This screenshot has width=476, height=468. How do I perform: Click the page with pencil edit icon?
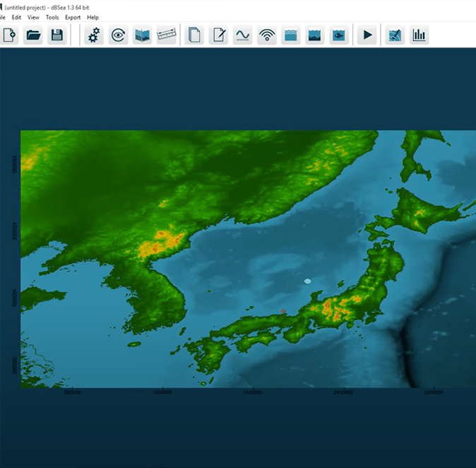[219, 35]
